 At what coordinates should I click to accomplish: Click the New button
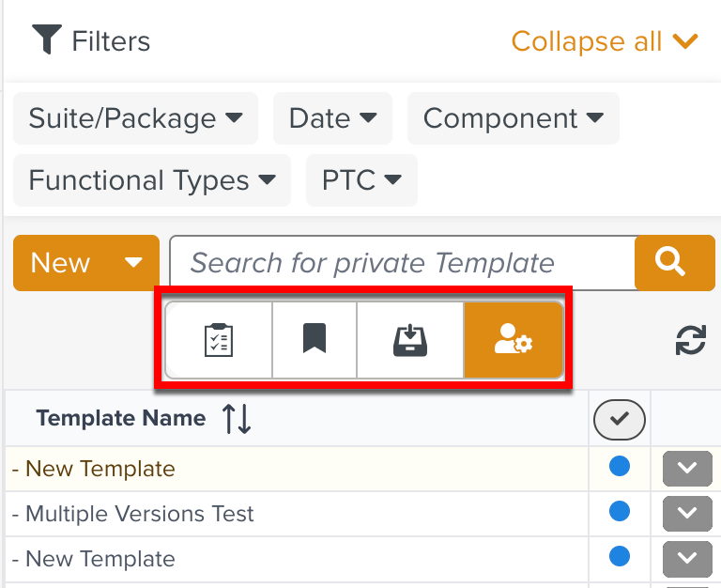(x=85, y=263)
